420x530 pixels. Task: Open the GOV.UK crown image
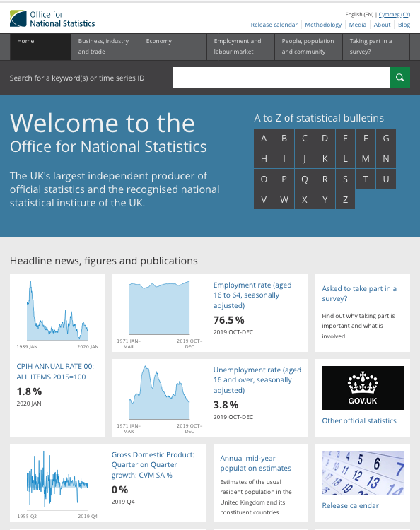click(363, 388)
